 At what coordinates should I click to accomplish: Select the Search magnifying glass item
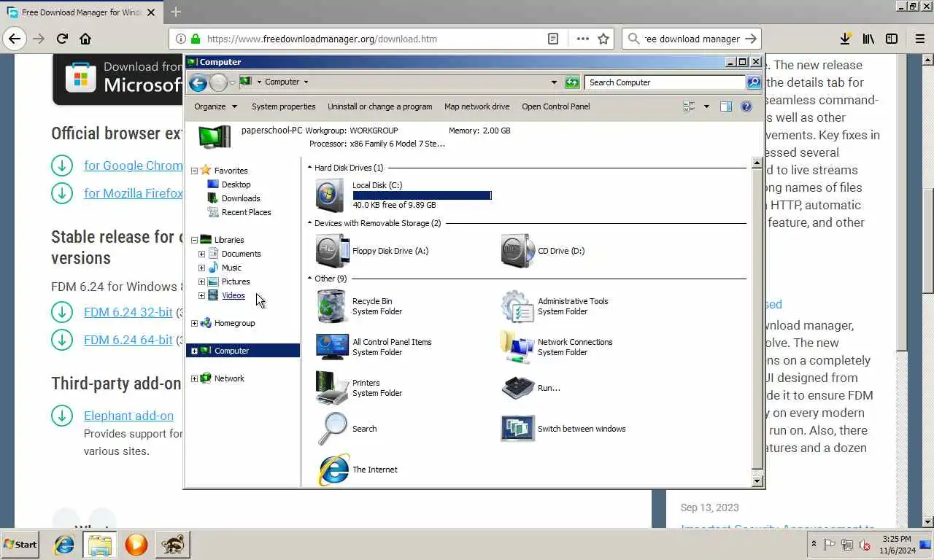click(332, 428)
